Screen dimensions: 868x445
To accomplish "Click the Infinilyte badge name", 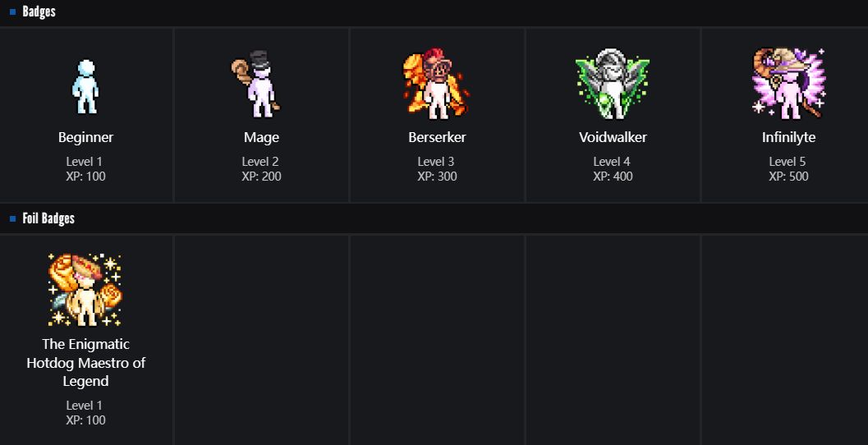I will [788, 137].
